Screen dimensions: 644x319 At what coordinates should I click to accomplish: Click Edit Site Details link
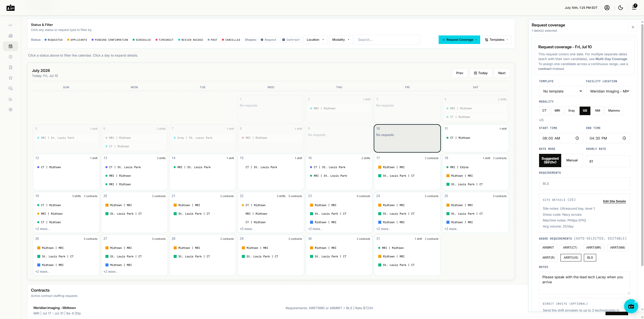click(x=614, y=201)
